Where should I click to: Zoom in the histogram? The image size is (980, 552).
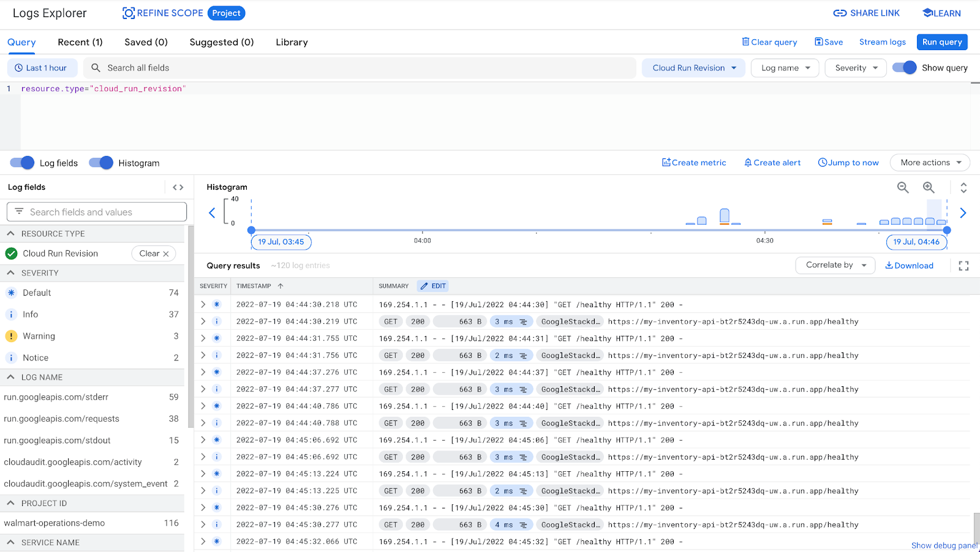coord(929,187)
